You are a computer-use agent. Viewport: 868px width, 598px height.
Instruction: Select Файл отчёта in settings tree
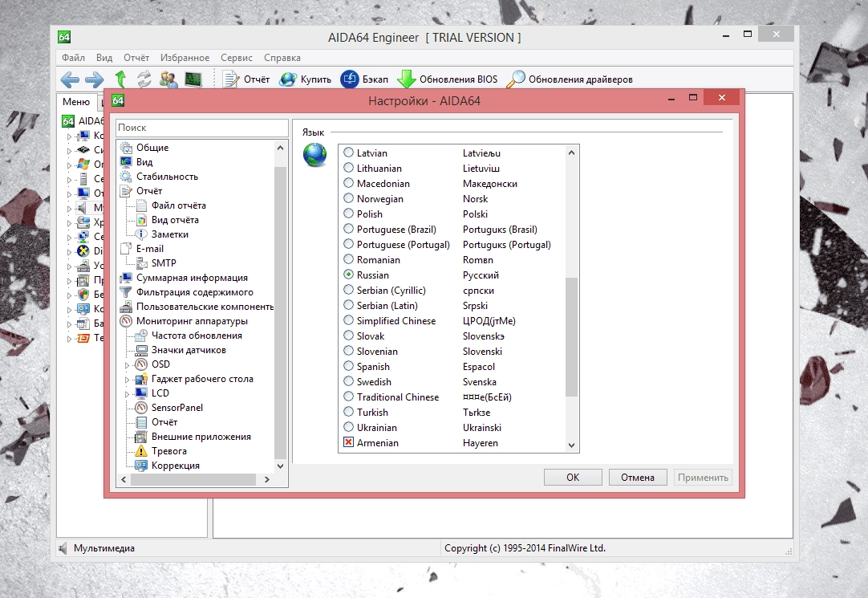pyautogui.click(x=178, y=205)
